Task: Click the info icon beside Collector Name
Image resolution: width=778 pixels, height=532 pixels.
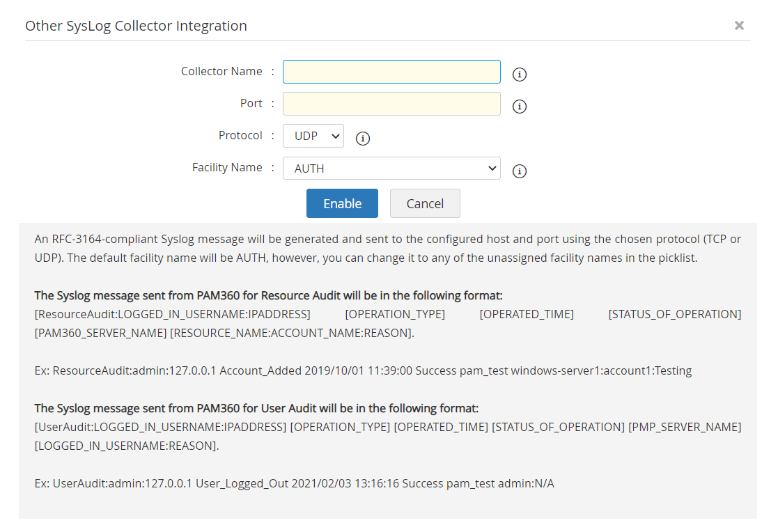Action: 520,75
